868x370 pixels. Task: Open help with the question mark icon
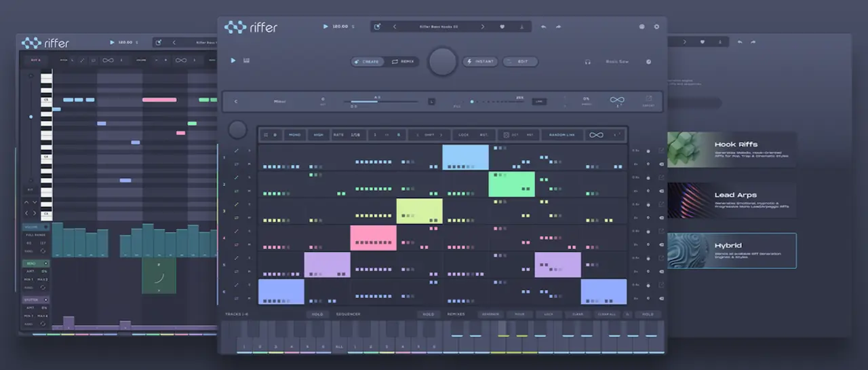pos(648,62)
